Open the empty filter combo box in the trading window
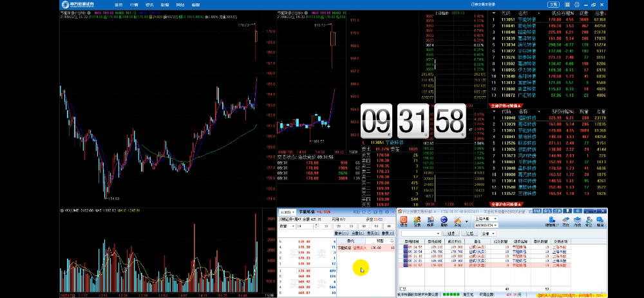644x298 pixels. click(421, 233)
